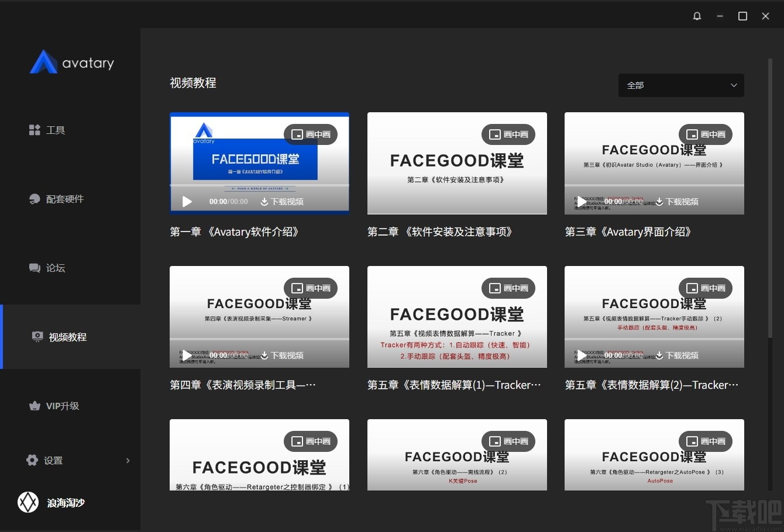Click title 第五章《表情数据解算(1)
Image resolution: width=784 pixels, height=532 pixels.
coord(454,385)
